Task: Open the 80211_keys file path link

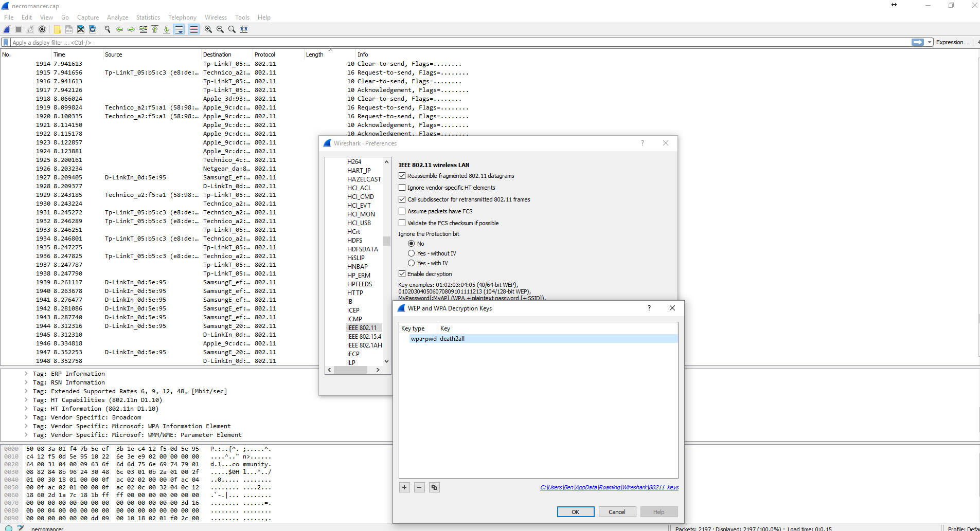Action: [609, 487]
